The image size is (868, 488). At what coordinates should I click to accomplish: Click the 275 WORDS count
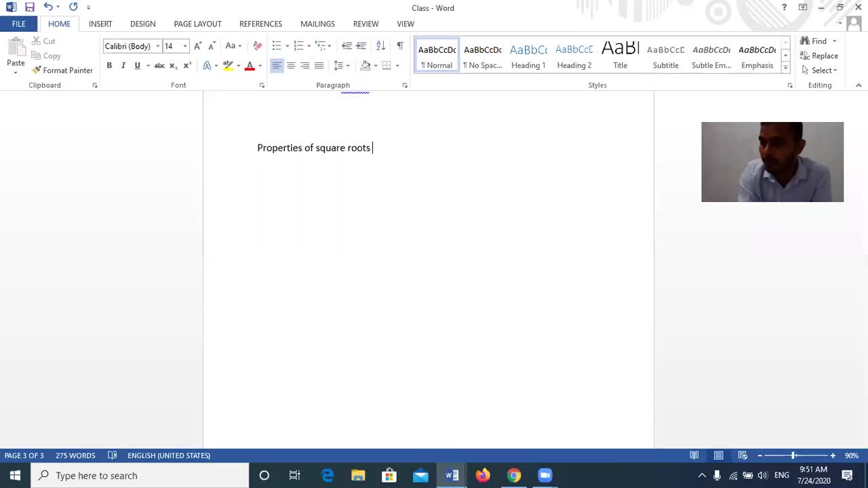coord(75,455)
